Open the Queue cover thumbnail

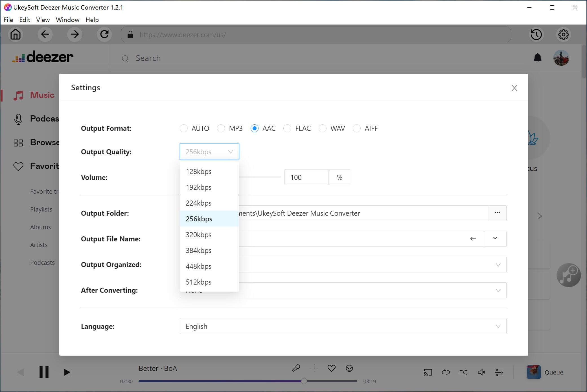tap(534, 372)
